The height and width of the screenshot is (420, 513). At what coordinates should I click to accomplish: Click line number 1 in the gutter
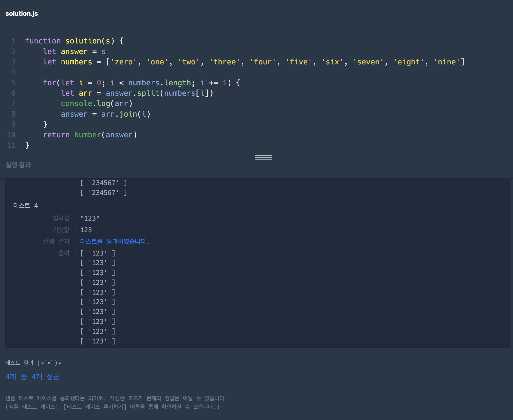[13, 41]
